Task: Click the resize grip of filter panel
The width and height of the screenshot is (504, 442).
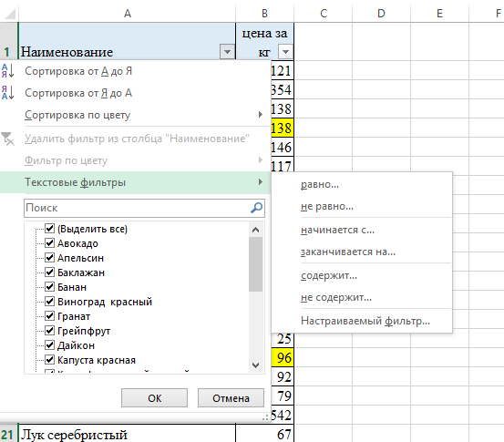Action: pos(265,417)
